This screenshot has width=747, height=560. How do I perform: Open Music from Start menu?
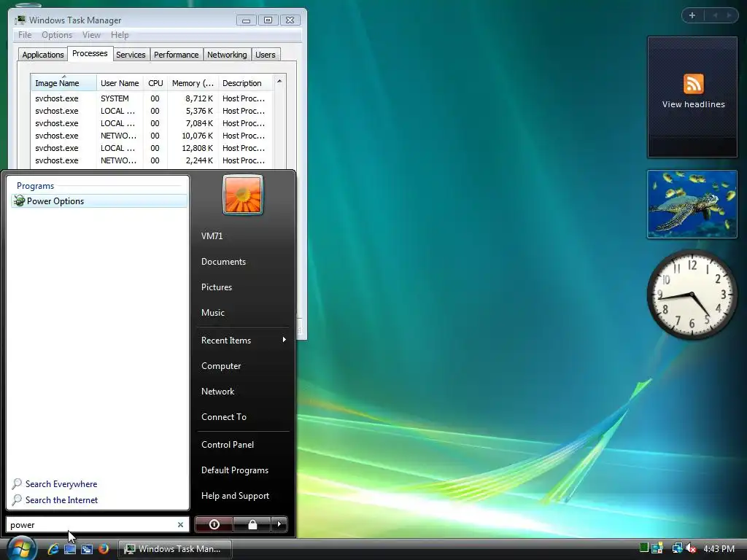tap(212, 313)
